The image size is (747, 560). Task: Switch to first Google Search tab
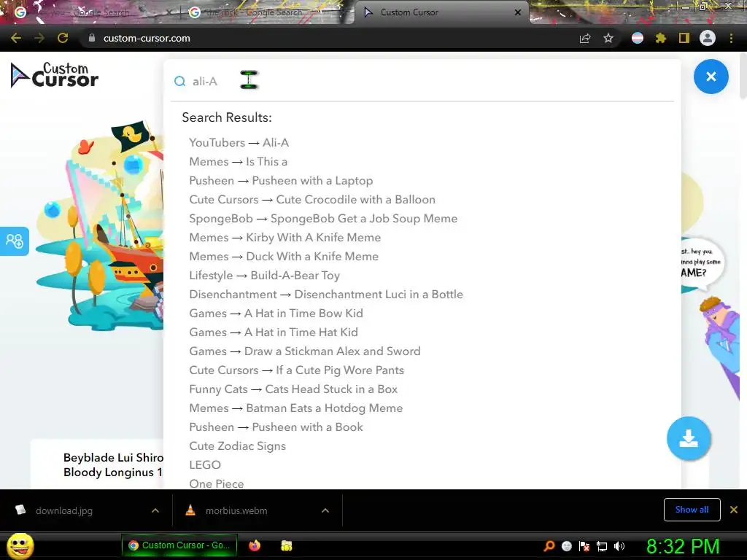click(x=90, y=12)
